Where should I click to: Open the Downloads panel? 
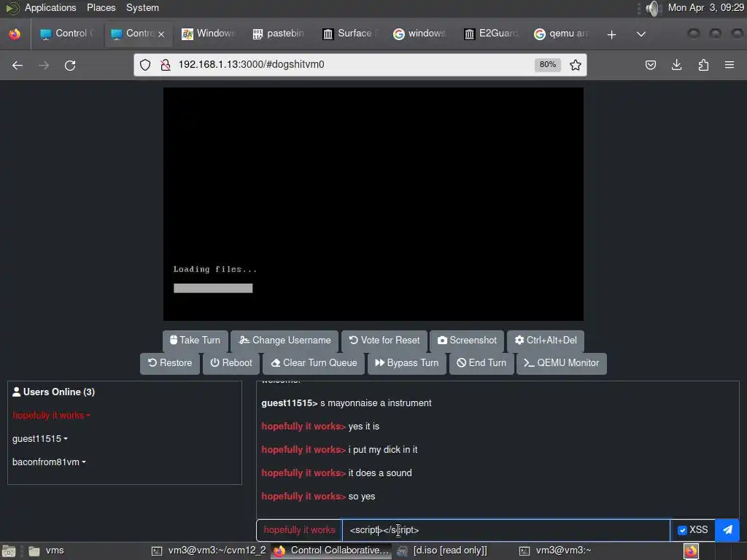[676, 65]
